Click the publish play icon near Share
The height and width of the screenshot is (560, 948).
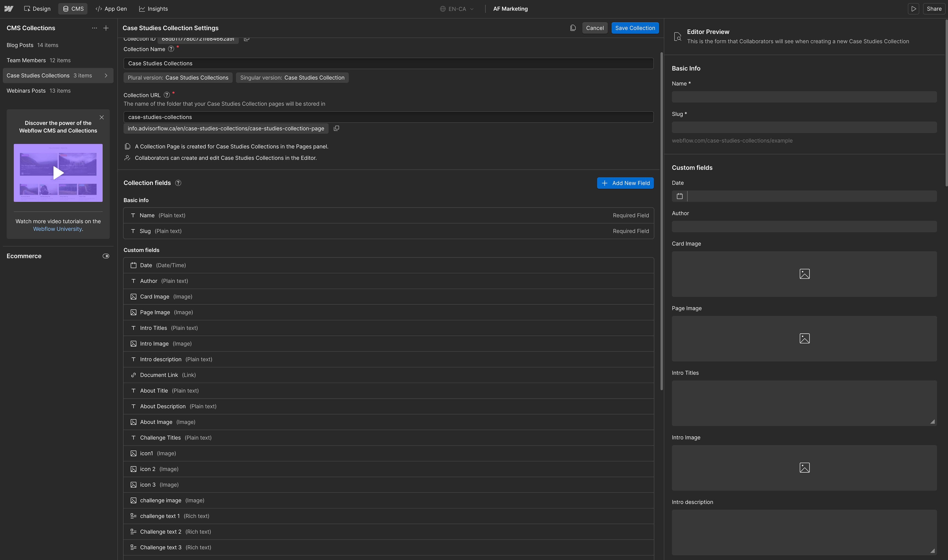pos(914,8)
